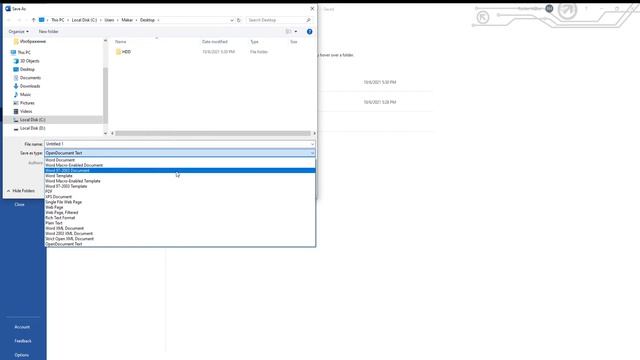Viewport: 640px width, 360px height.
Task: Open the Изображения folder in the navigation pane
Action: click(x=33, y=42)
